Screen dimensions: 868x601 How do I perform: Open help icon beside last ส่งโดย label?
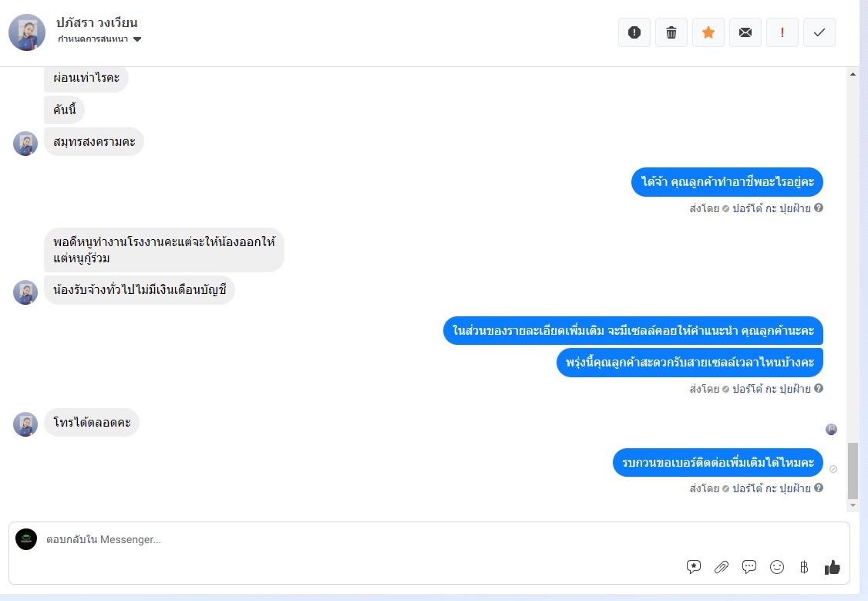819,488
